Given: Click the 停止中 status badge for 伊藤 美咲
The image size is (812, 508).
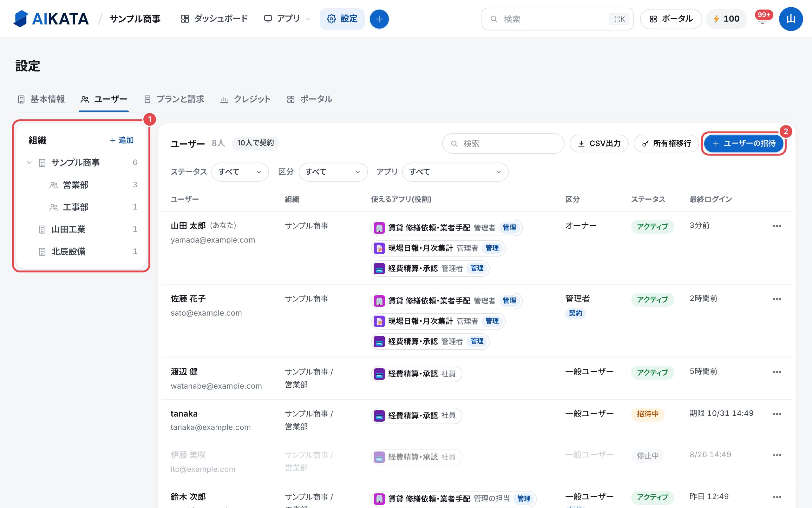Looking at the screenshot, I should point(648,456).
